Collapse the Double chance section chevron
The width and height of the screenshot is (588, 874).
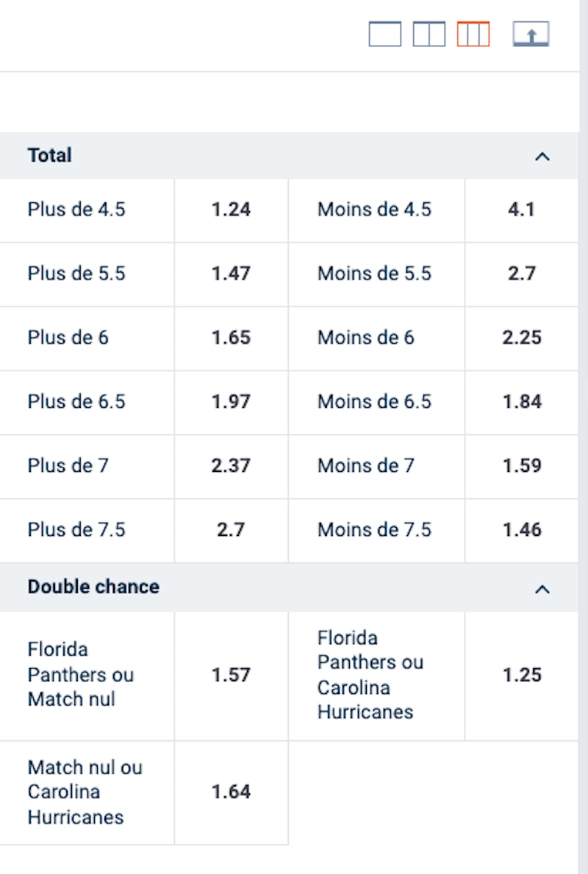tap(542, 588)
